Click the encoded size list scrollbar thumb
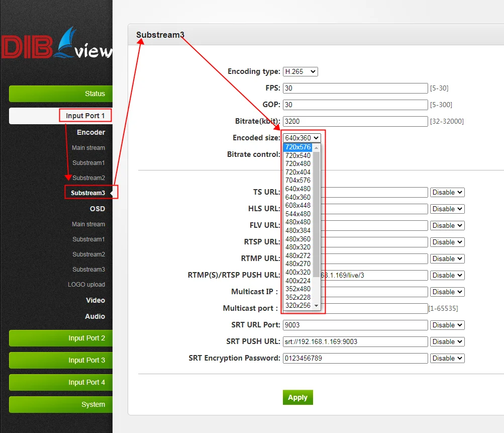The width and height of the screenshot is (504, 433). coord(316,214)
